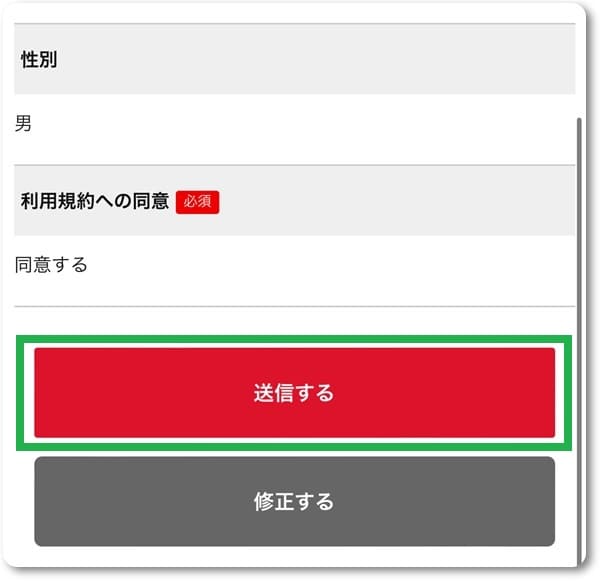
Task: Click the 同意する confirmation value text
Action: (51, 265)
